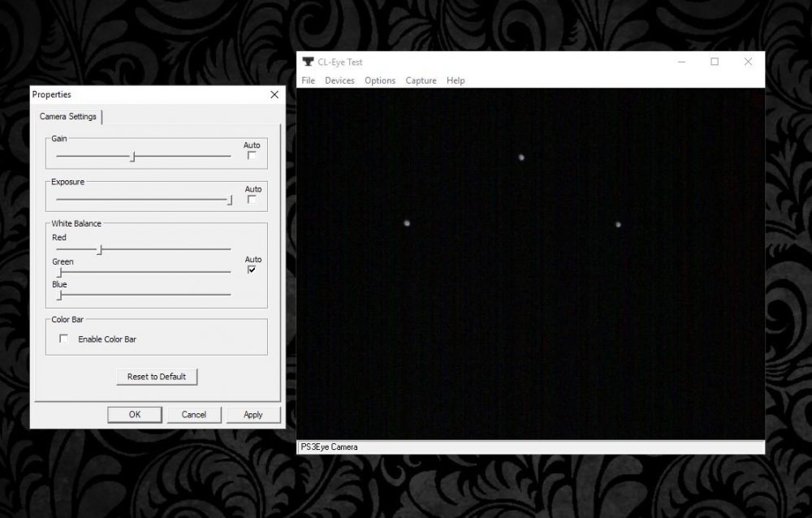Viewport: 812px width, 518px height.
Task: Enable Auto gain adjustment
Action: click(x=252, y=153)
